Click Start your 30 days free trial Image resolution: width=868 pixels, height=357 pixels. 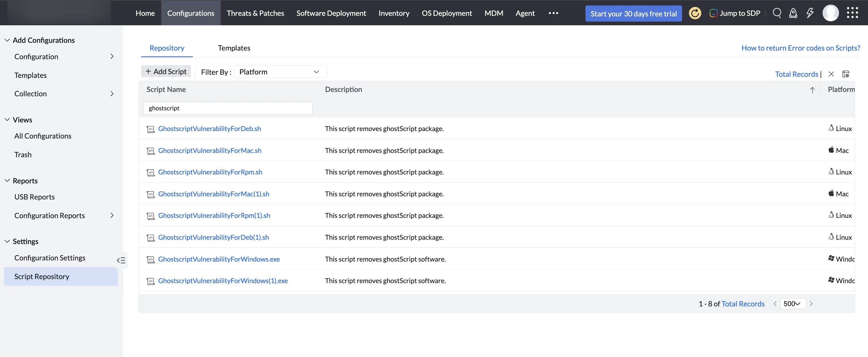click(633, 14)
